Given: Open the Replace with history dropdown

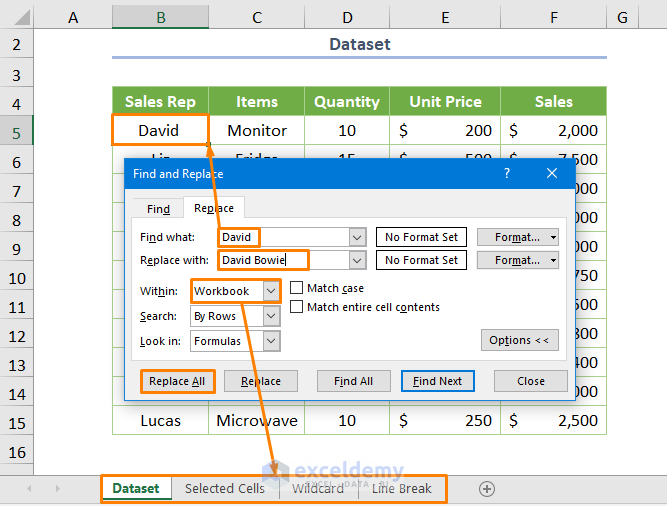Looking at the screenshot, I should point(358,260).
